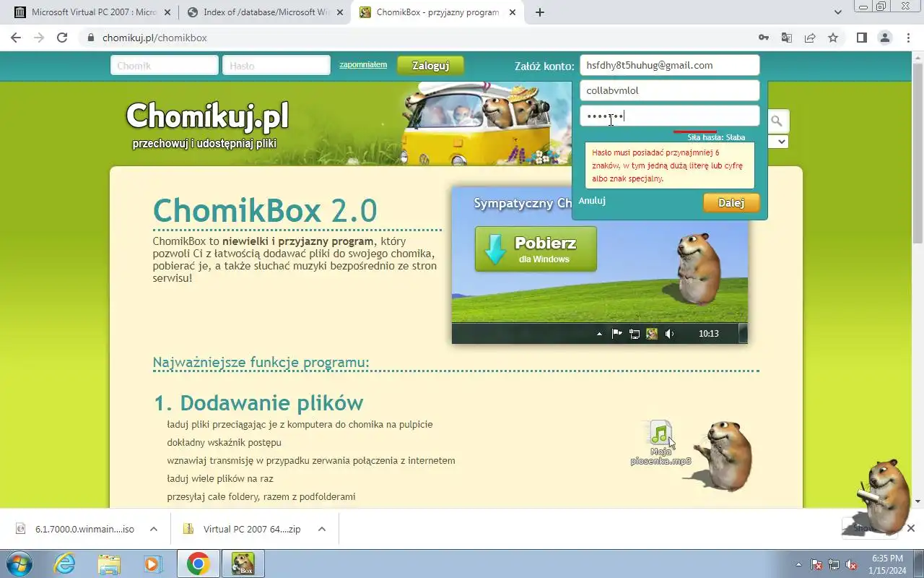Open a new browser tab
Screen dimensions: 924x578
coord(540,12)
